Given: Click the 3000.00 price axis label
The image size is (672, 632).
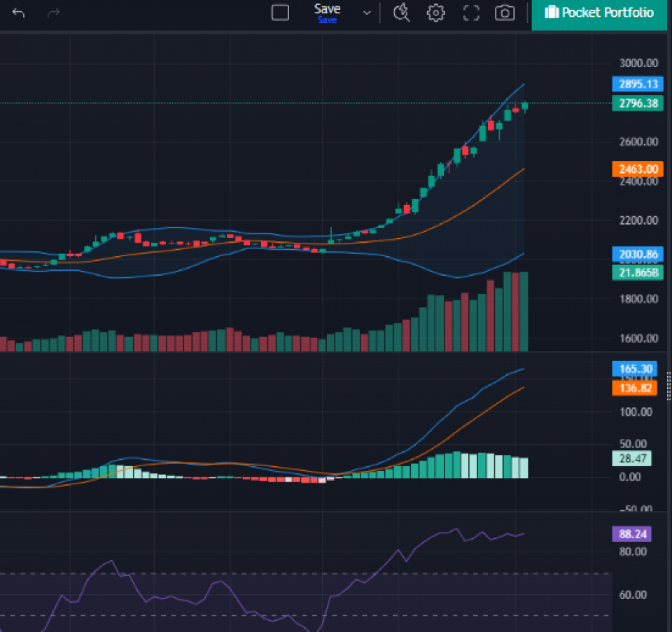Looking at the screenshot, I should (x=638, y=64).
